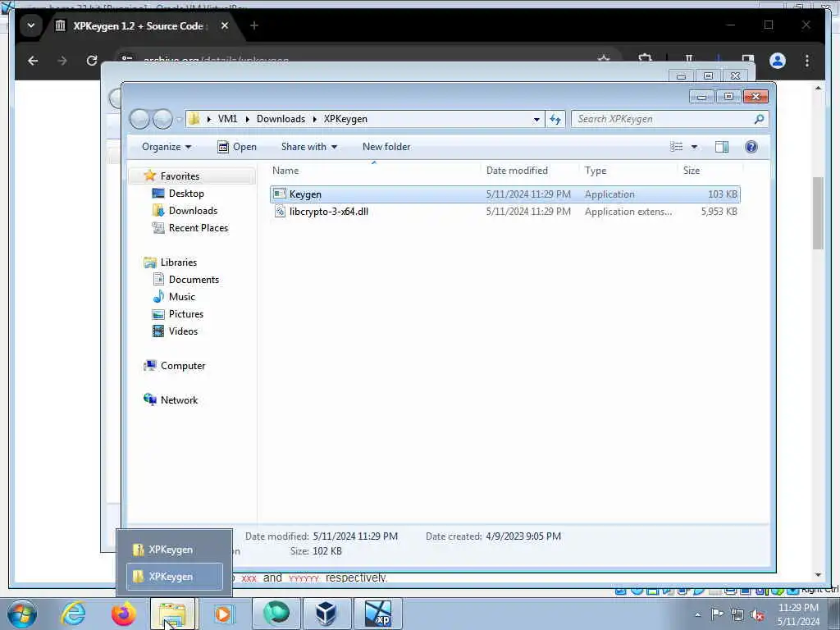
Task: Open the recent pages dropdown in Explorer
Action: point(179,120)
